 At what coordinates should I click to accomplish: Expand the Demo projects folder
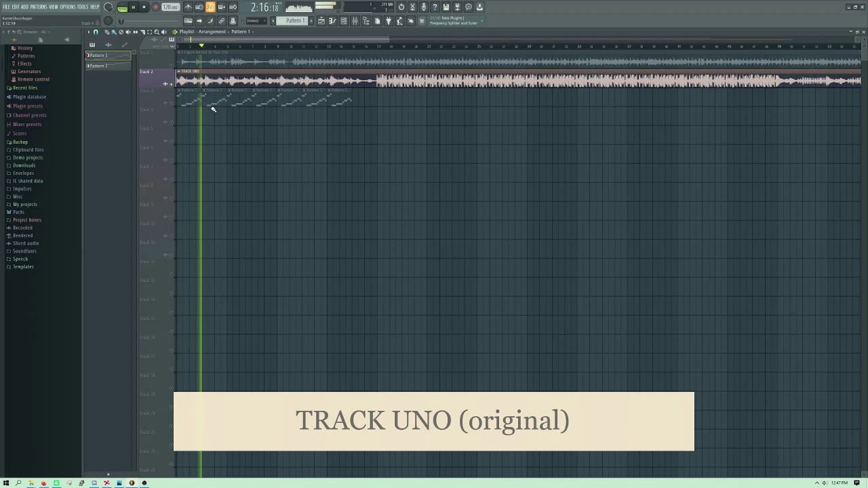(27, 158)
